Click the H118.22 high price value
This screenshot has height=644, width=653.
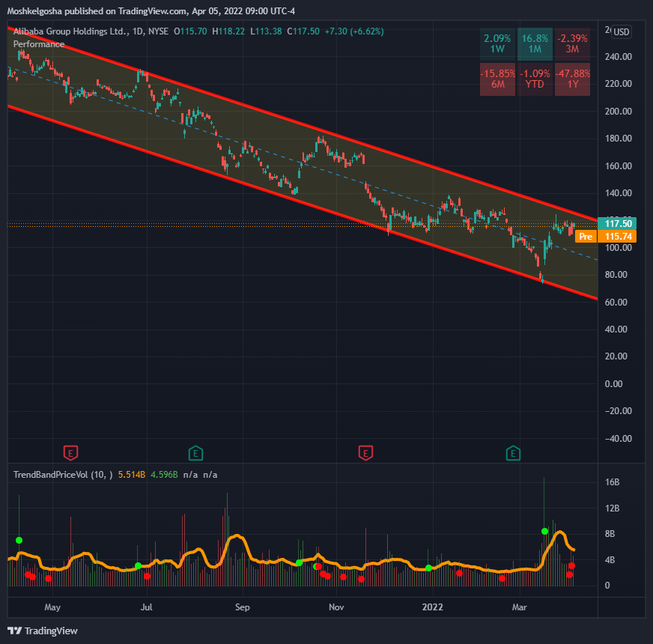tap(228, 31)
